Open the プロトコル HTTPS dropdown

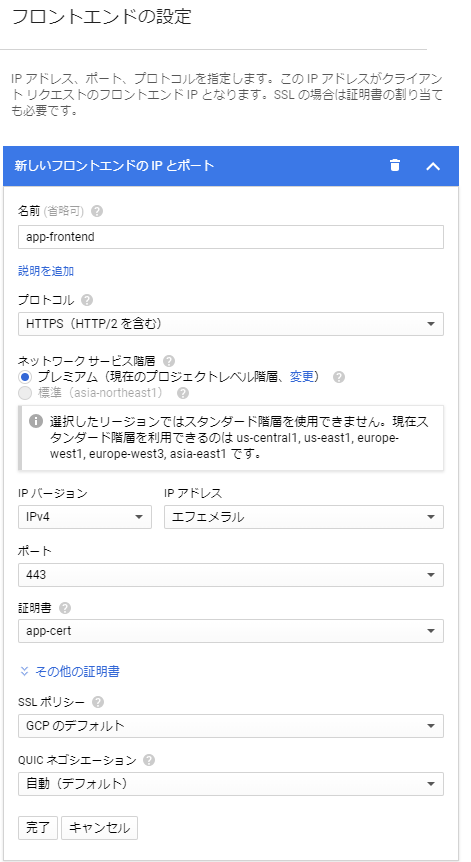231,324
